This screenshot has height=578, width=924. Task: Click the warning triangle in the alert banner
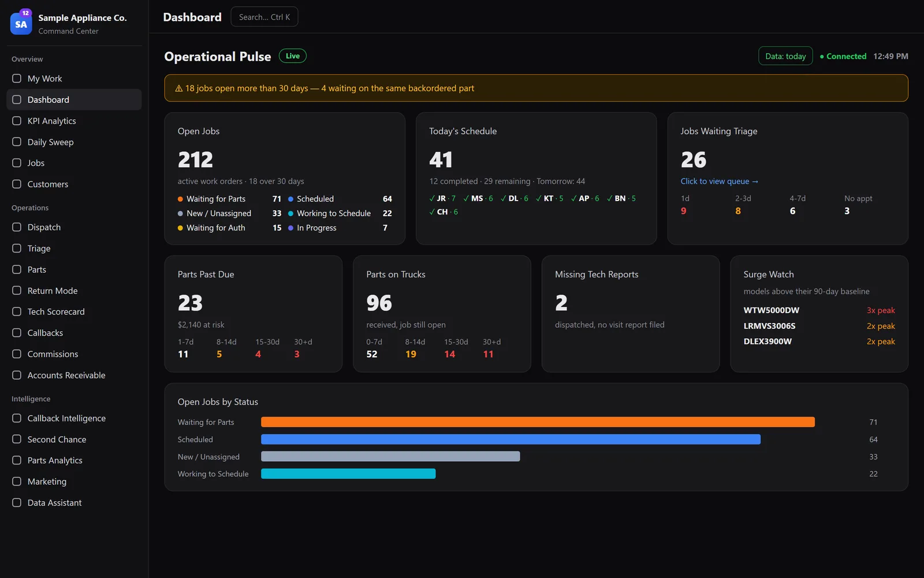coord(179,88)
